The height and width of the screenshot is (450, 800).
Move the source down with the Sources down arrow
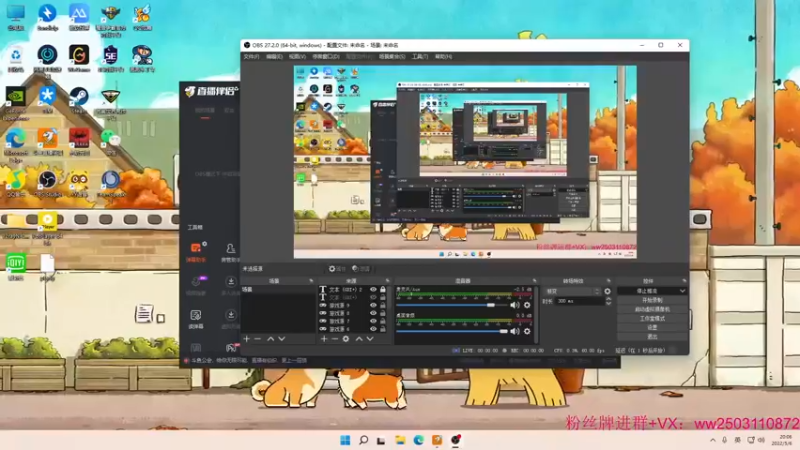pos(370,339)
